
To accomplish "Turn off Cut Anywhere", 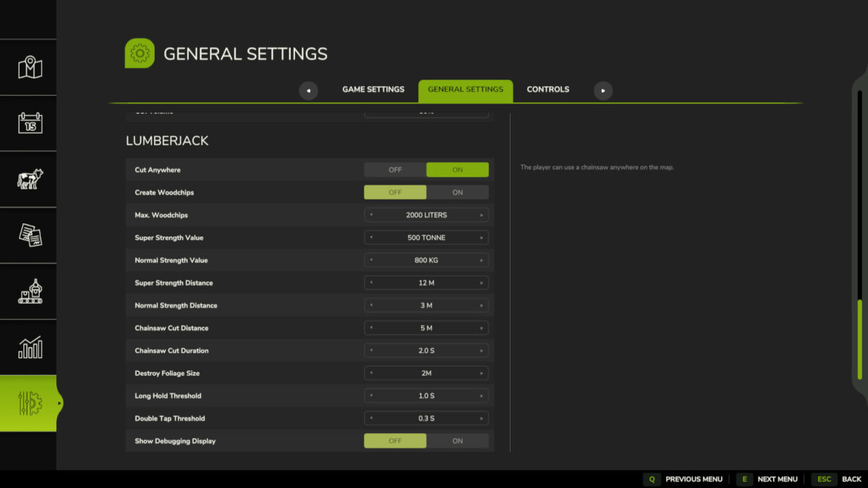I will [x=394, y=169].
